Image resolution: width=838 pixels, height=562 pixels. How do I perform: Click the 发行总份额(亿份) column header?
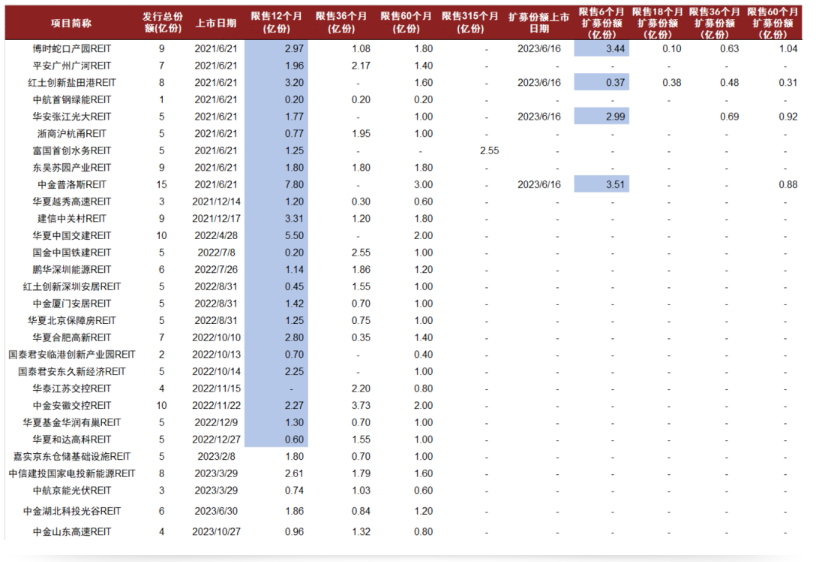[163, 22]
